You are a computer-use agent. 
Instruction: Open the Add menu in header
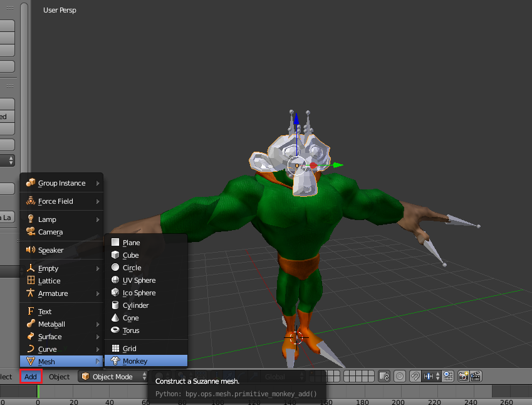tap(31, 377)
